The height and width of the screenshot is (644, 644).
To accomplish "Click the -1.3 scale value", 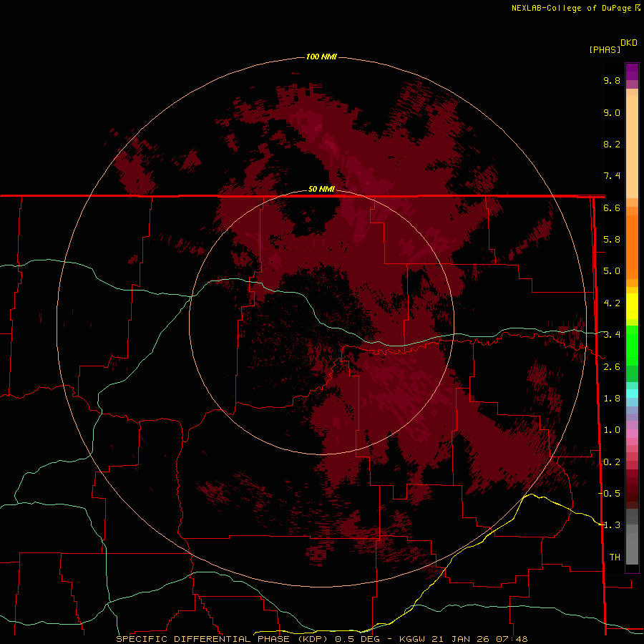I will tap(609, 525).
